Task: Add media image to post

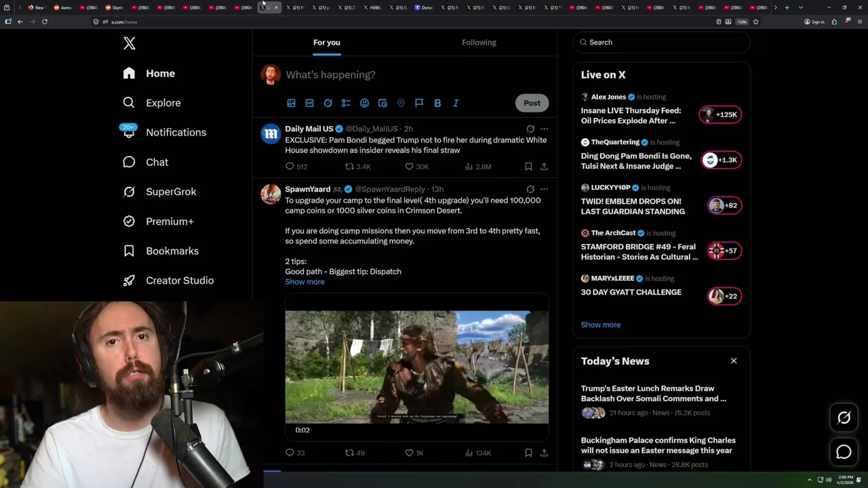Action: point(291,103)
